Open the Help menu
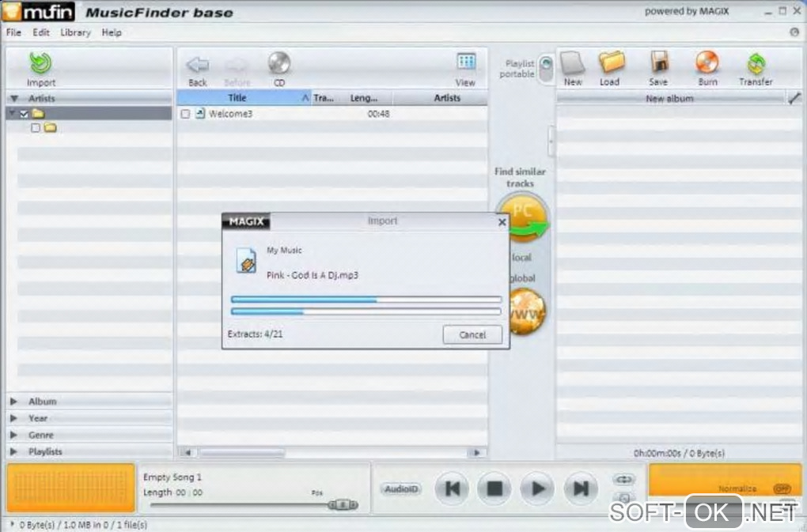Viewport: 807px width, 532px height. click(112, 32)
